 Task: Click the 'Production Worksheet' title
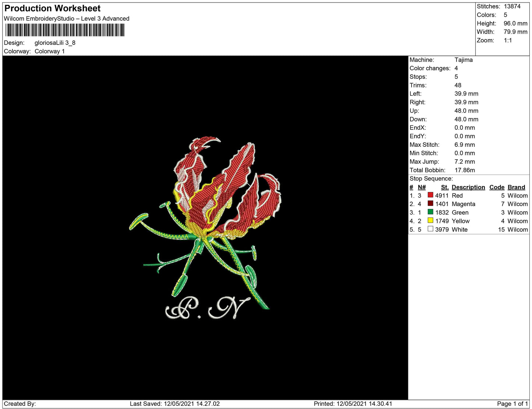tap(52, 8)
